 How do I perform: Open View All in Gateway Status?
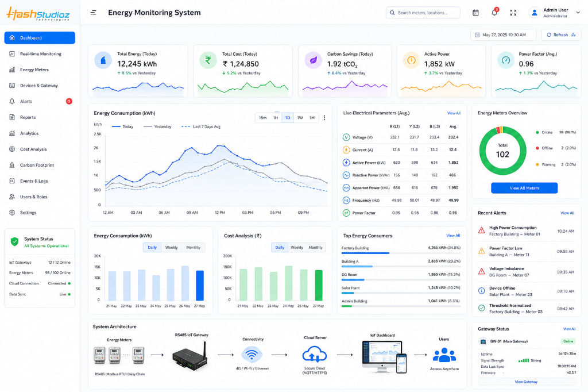pos(569,329)
